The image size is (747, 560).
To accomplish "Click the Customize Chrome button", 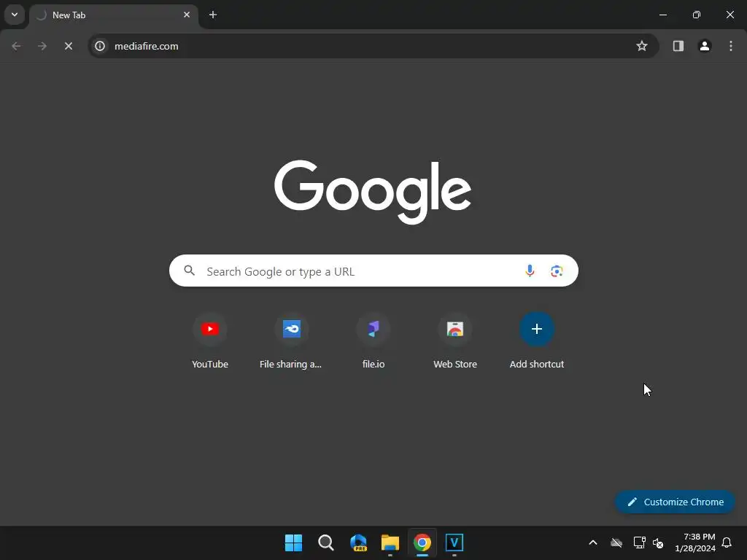I will 675,502.
